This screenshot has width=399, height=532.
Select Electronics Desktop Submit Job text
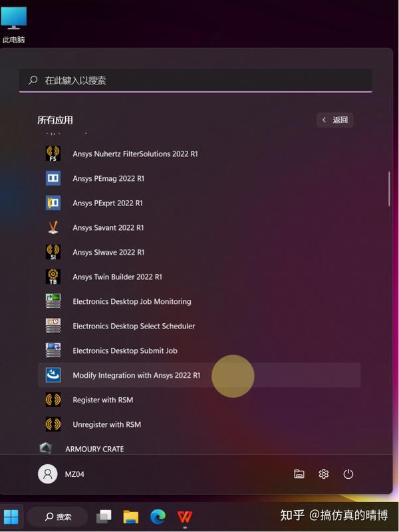[x=125, y=350]
